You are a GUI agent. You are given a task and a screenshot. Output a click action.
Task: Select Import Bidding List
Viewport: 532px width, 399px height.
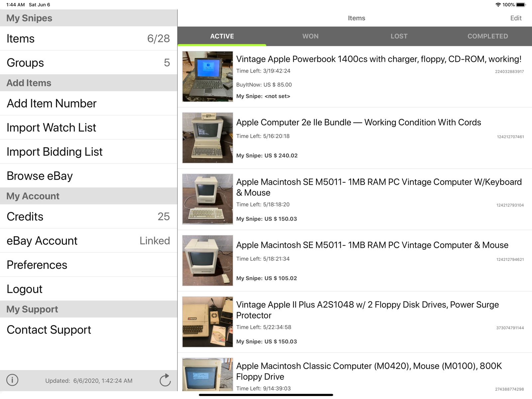pos(88,152)
